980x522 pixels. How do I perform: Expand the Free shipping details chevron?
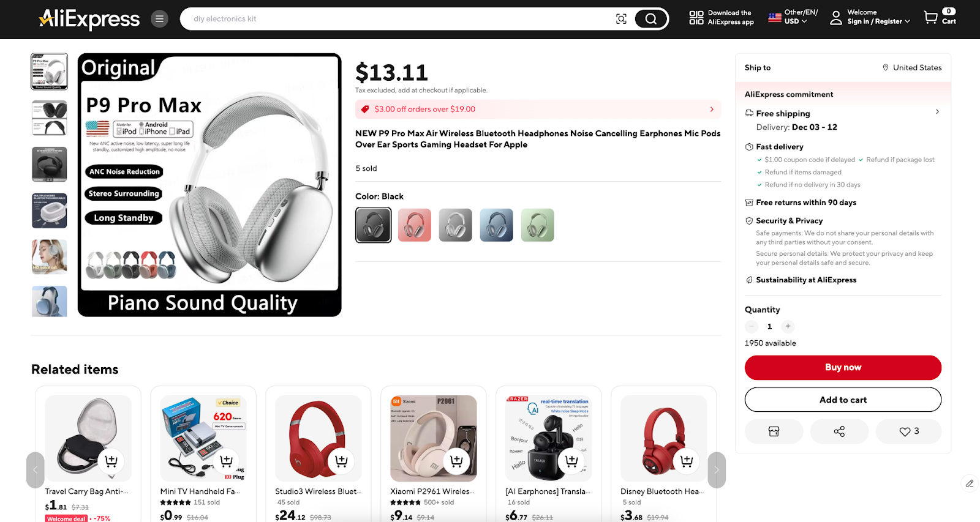click(937, 112)
